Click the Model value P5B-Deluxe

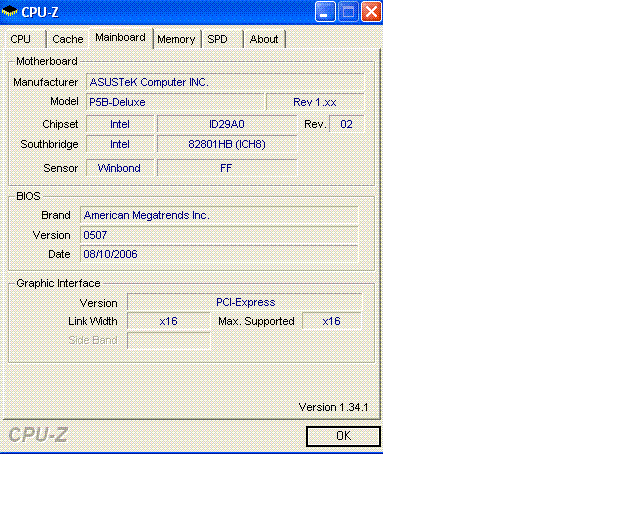coord(175,102)
